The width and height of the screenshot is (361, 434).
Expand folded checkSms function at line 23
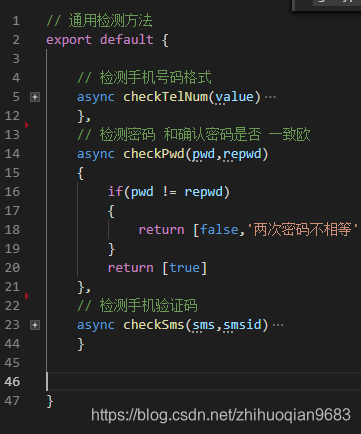[35, 325]
